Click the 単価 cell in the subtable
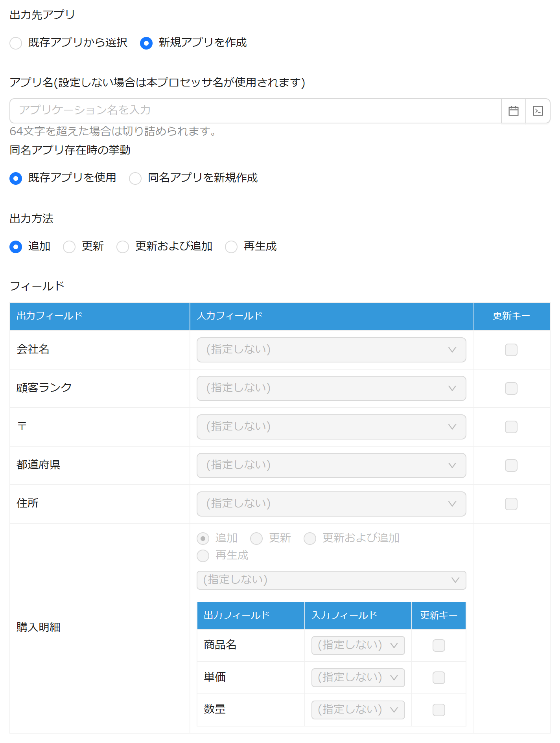560x743 pixels. [x=251, y=678]
